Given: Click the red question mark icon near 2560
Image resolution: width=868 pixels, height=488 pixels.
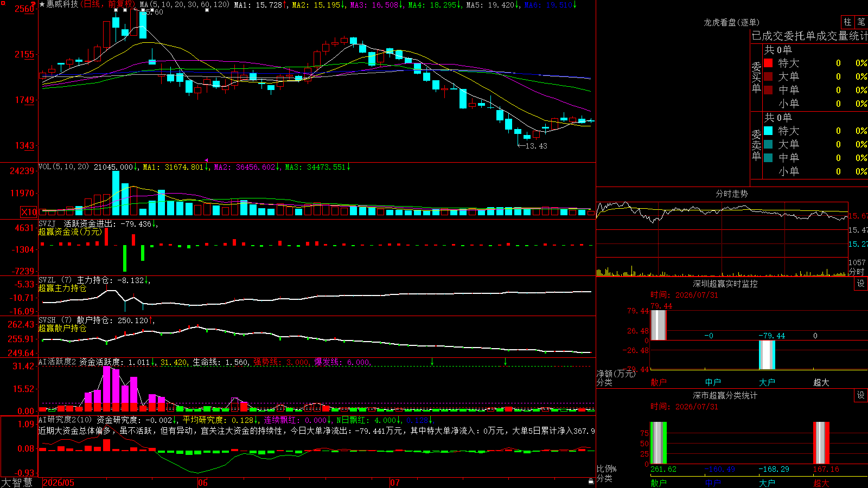Looking at the screenshot, I should (34, 4).
